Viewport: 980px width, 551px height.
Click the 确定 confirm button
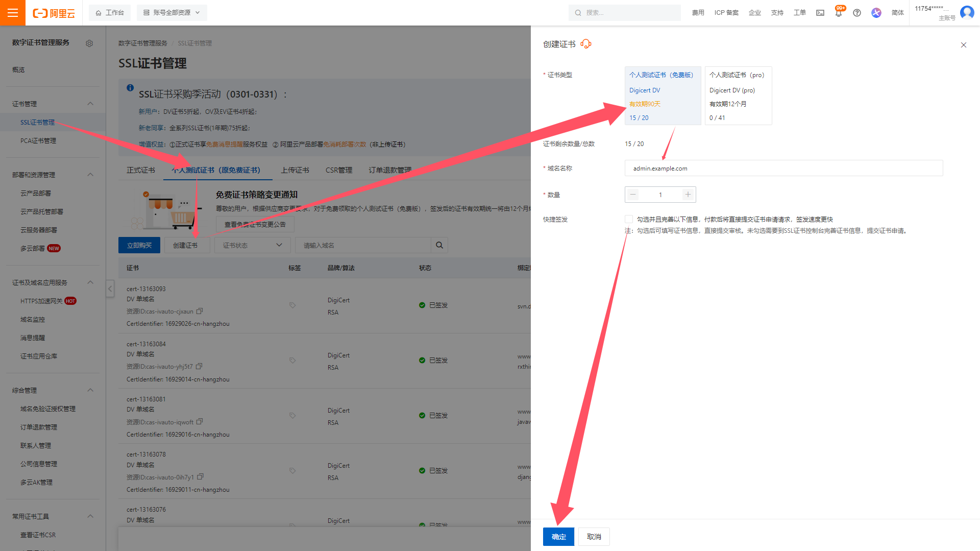[558, 537]
